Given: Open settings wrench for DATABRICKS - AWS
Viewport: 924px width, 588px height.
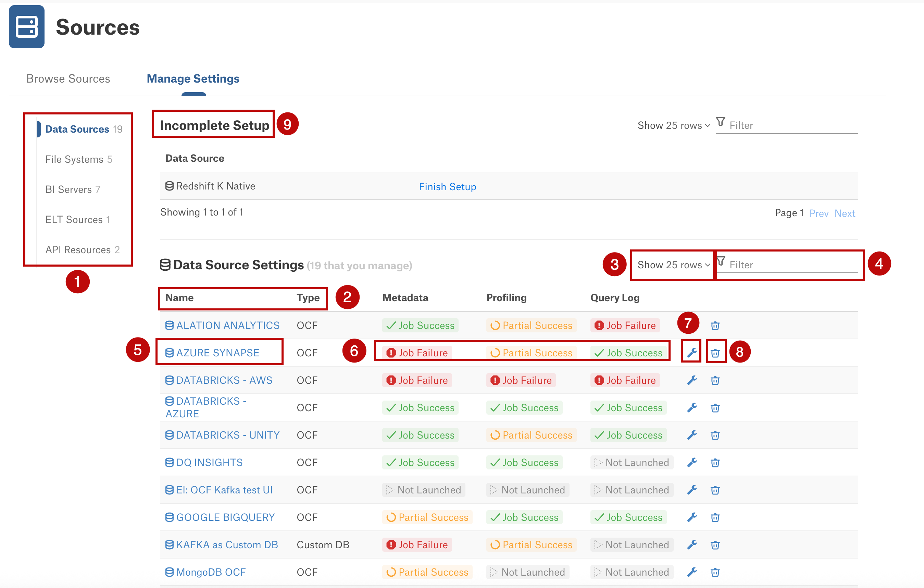Looking at the screenshot, I should point(691,380).
